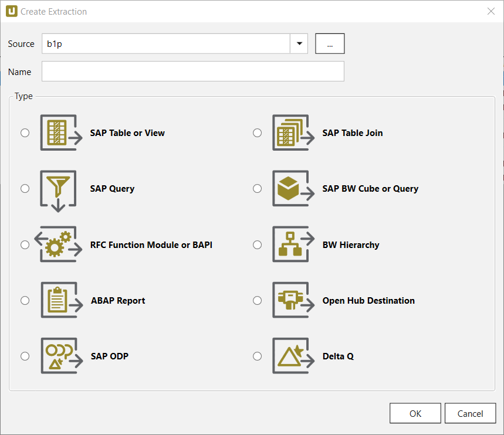Click the Open Hub Destination label
Screen dimensions: 504x435
click(368, 301)
